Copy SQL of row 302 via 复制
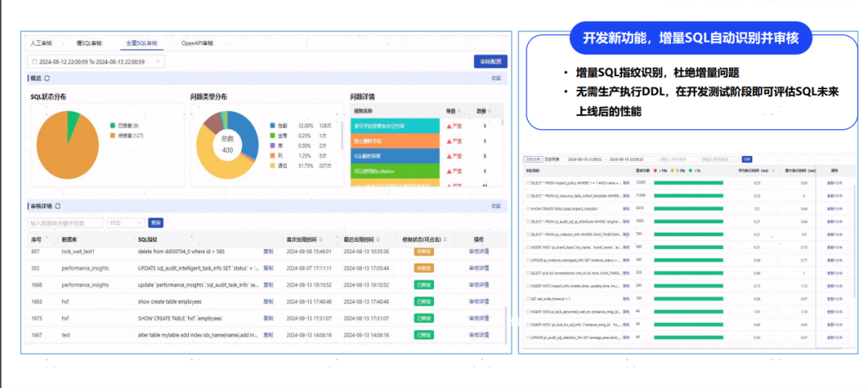The height and width of the screenshot is (388, 868). [268, 268]
